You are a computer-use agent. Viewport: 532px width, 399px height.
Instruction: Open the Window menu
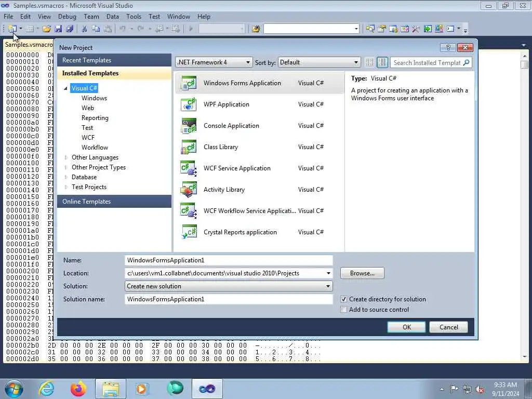tap(179, 17)
